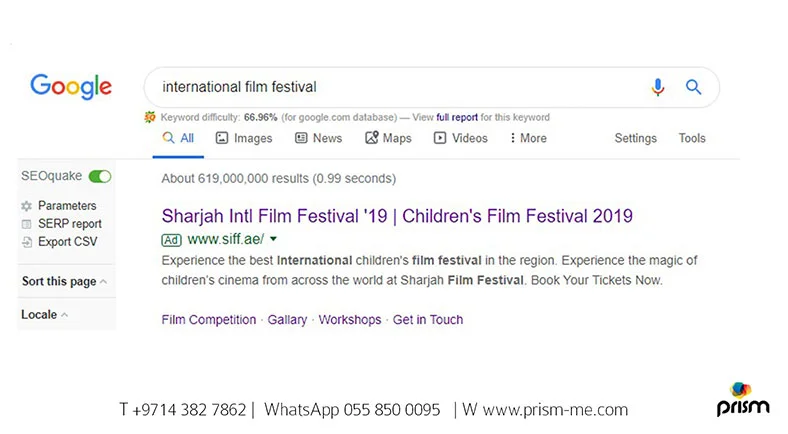Screen dimensions: 788x434
Task: Click the keyword difficulty badge icon
Action: pyautogui.click(x=149, y=117)
